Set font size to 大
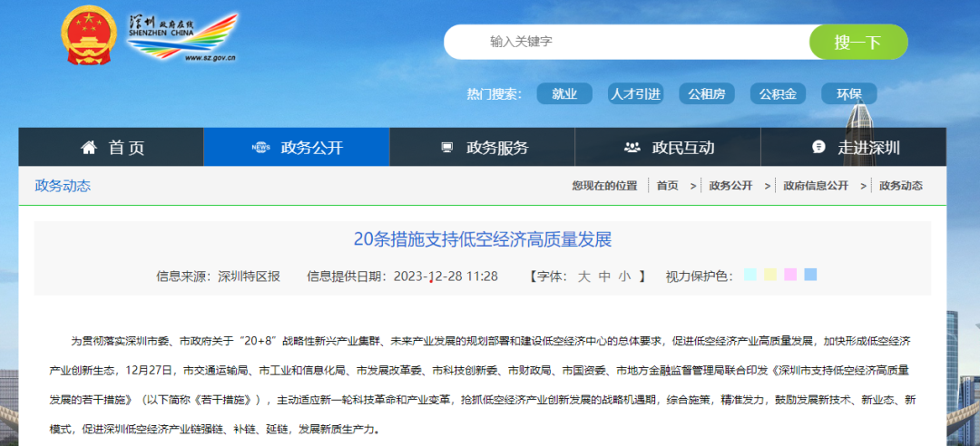Screen dimensions: 980x446 point(583,276)
